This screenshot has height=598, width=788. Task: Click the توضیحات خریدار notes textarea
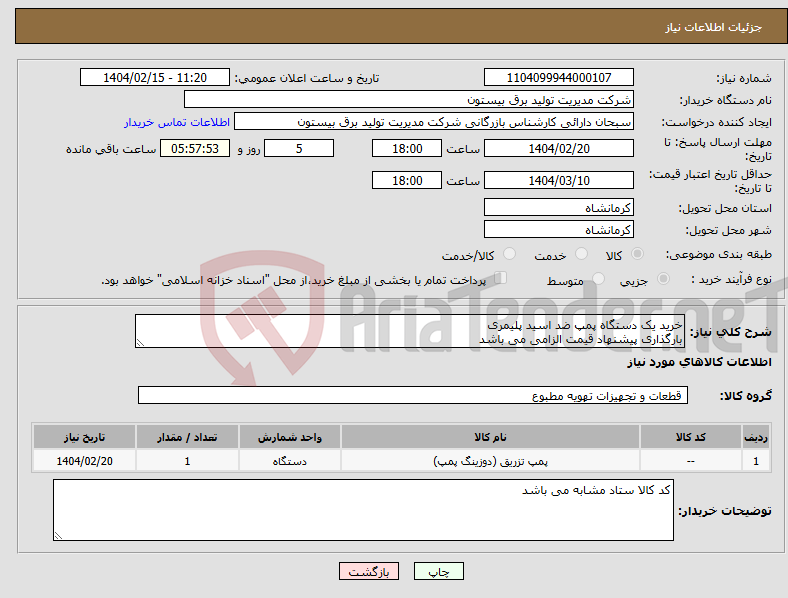click(363, 510)
